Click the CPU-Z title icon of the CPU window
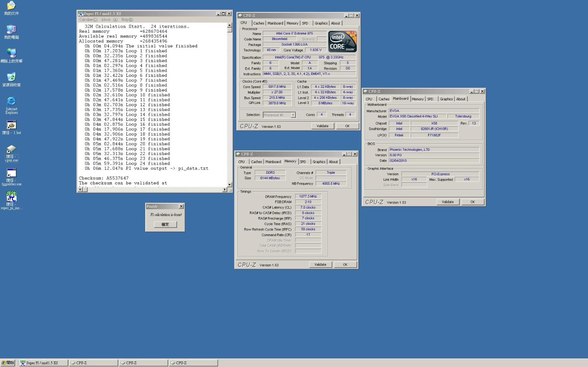This screenshot has width=588, height=367. 240,15
